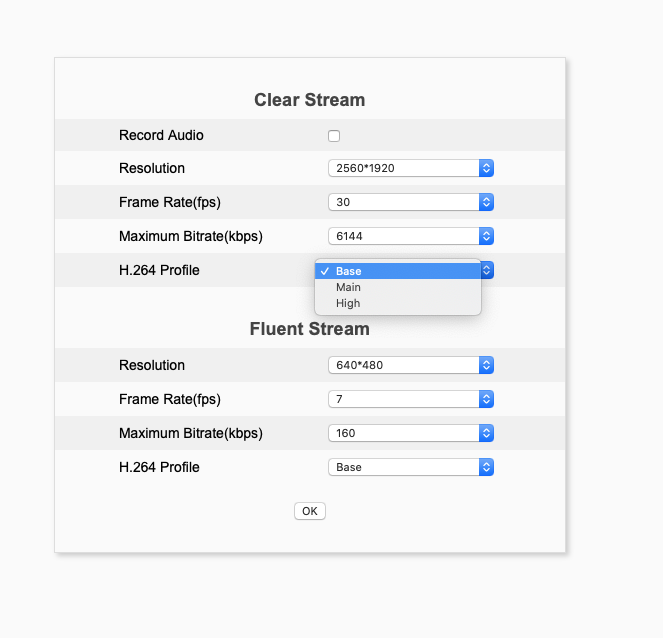Expand the Fluent Stream Frame Rate dropdown showing 7
This screenshot has width=663, height=638.
point(410,399)
